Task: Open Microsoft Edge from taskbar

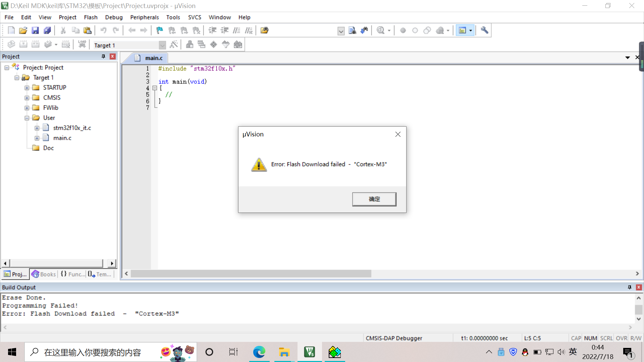Action: [259, 352]
